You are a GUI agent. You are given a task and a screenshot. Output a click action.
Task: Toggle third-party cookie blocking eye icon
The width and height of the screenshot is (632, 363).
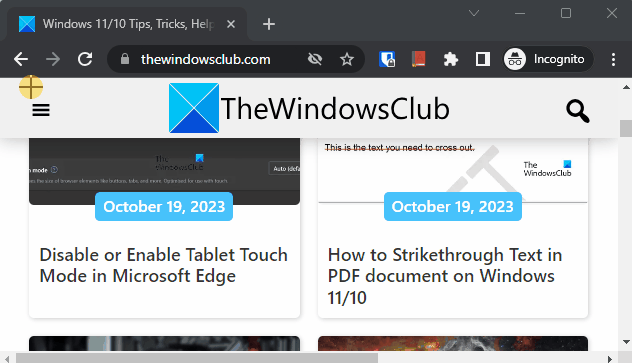[315, 60]
